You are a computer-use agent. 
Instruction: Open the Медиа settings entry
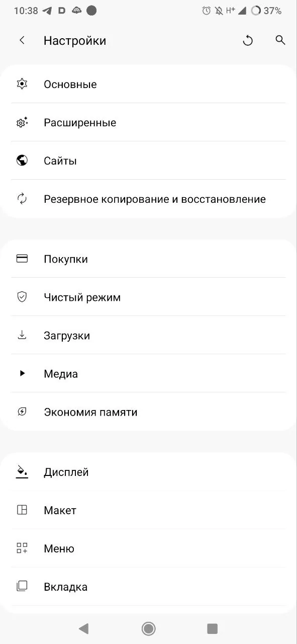148,373
